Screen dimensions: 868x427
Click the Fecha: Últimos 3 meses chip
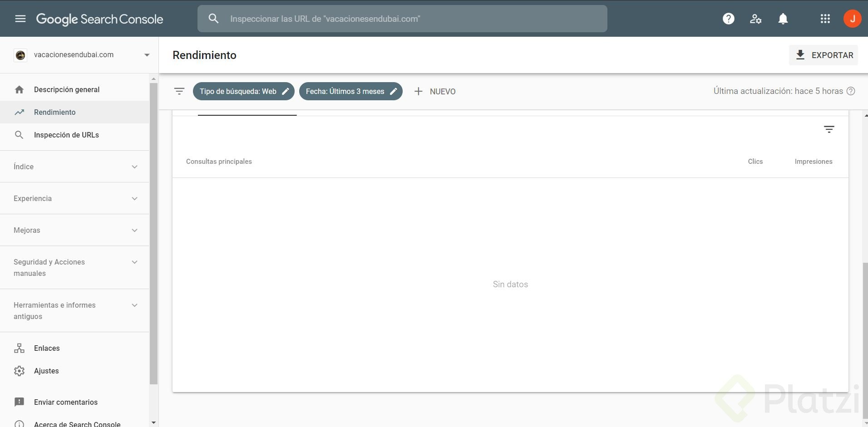click(351, 91)
